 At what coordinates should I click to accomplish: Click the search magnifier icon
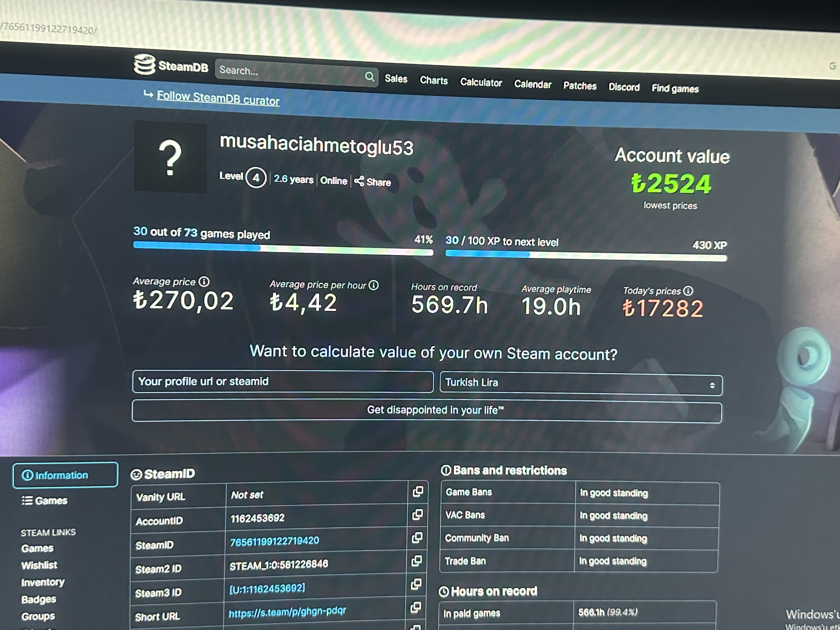(x=369, y=77)
